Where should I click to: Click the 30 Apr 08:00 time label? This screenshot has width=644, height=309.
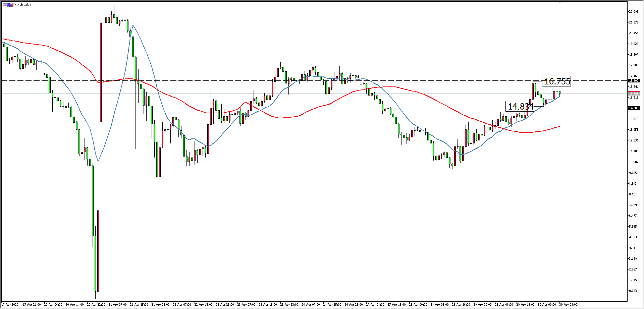point(568,305)
